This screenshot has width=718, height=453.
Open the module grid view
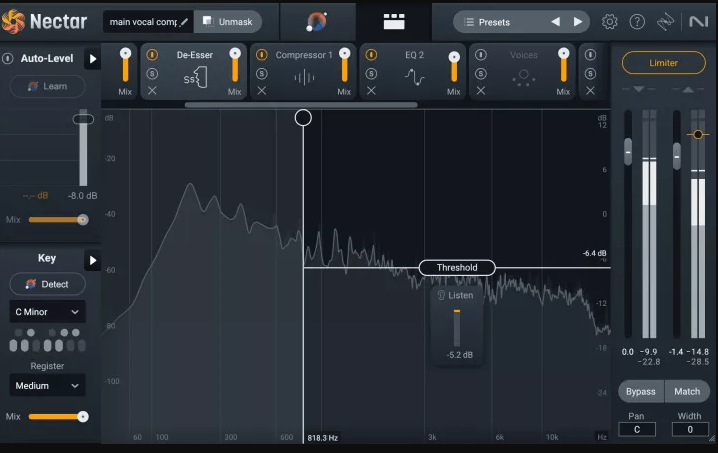coord(394,22)
